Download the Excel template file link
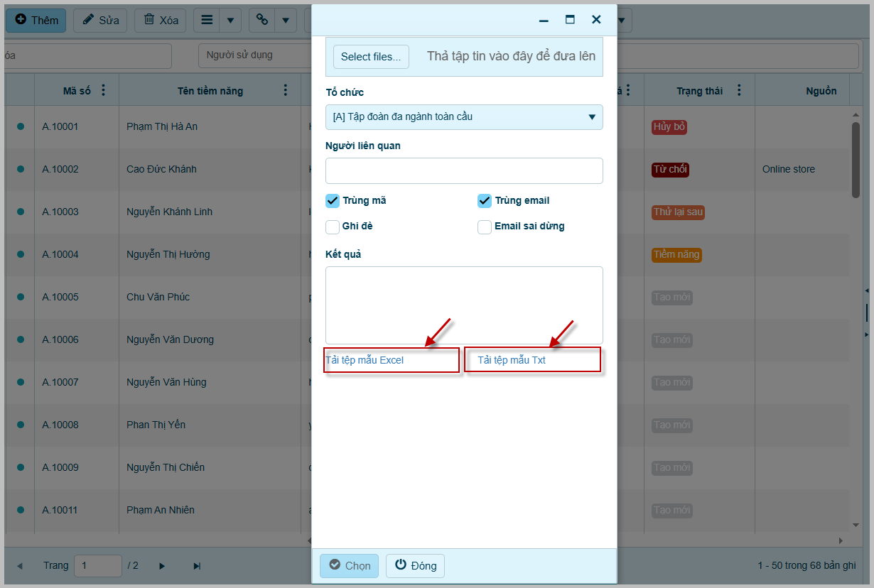The width and height of the screenshot is (874, 588). tap(365, 360)
